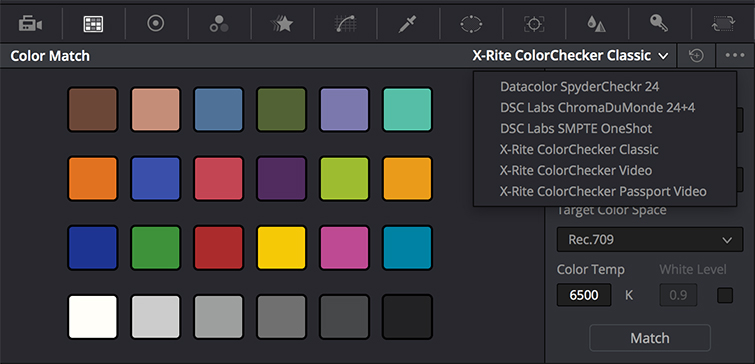Click the light skin tone swatch
Viewport: 755px width, 364px height.
[x=156, y=109]
